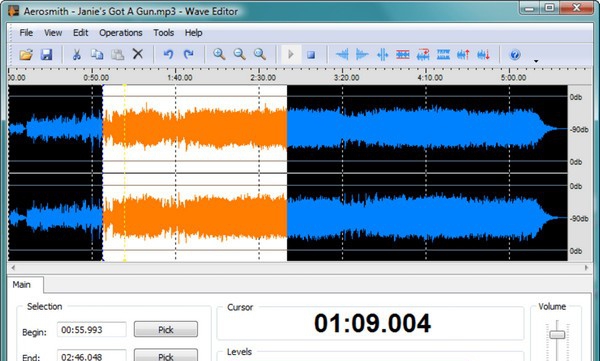The height and width of the screenshot is (361, 600).
Task: Click Pick button for End time
Action: pyautogui.click(x=166, y=356)
